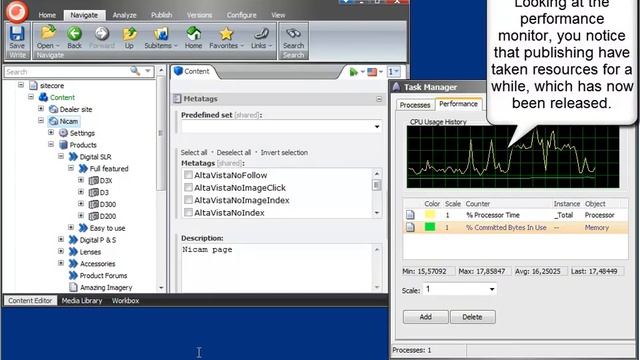The height and width of the screenshot is (360, 640).
Task: Click the Amazing Imagery page icon
Action: click(x=73, y=287)
